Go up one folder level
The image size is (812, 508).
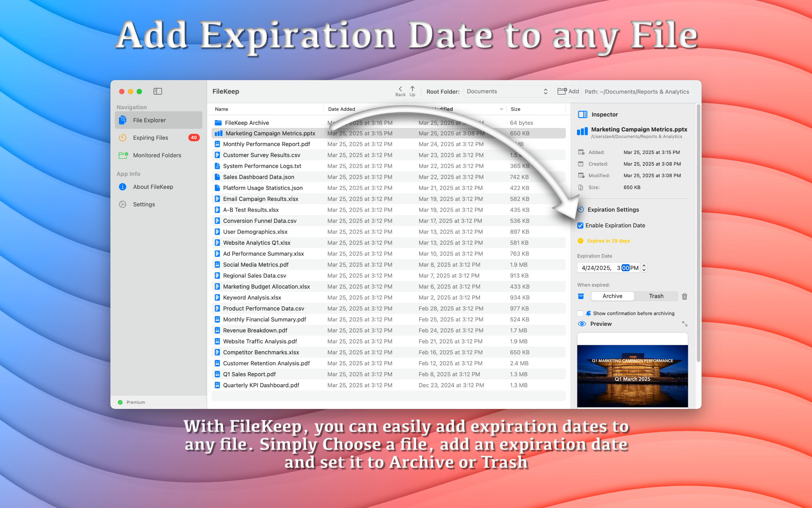click(x=412, y=91)
